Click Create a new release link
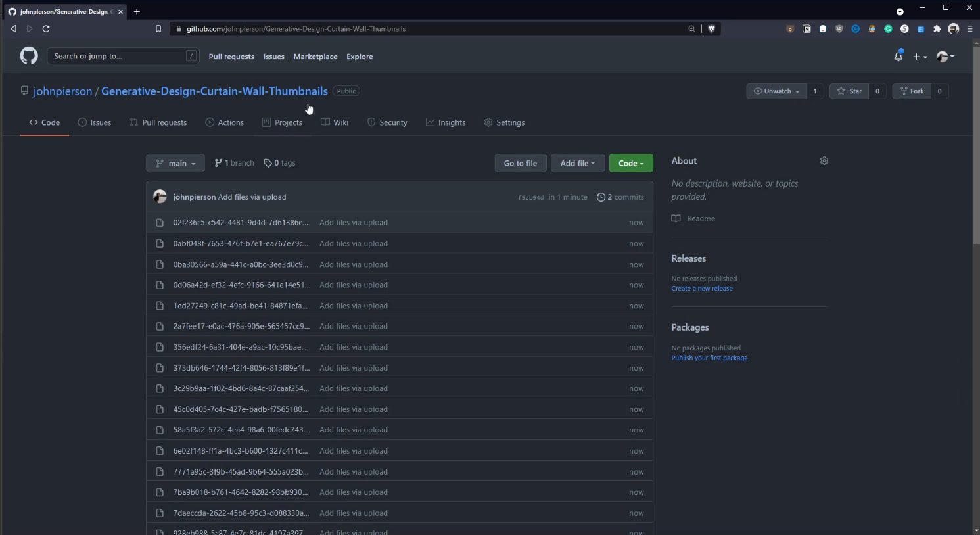 click(x=701, y=289)
